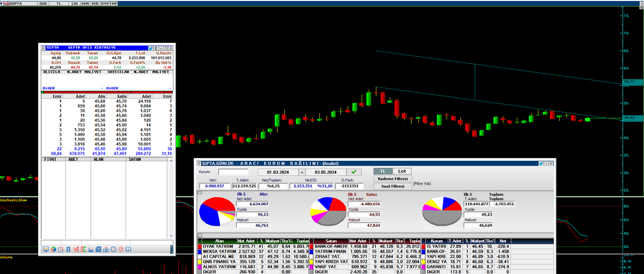Open system menu icon of Aracı Kurum window
Viewport: 644px width, 274px height.
(x=199, y=164)
